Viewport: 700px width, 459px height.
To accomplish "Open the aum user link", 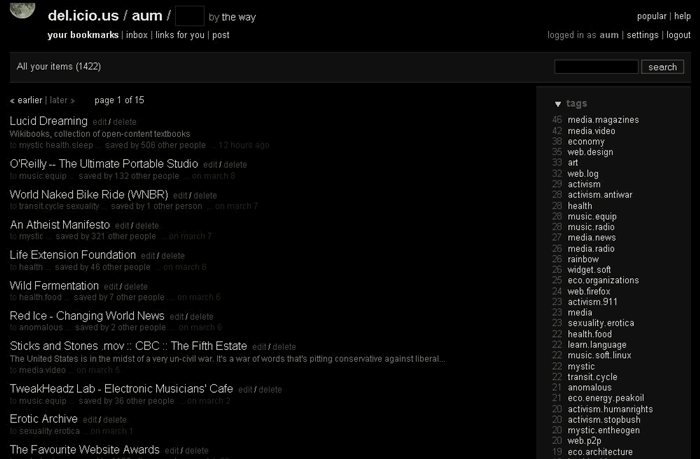I will tap(147, 16).
